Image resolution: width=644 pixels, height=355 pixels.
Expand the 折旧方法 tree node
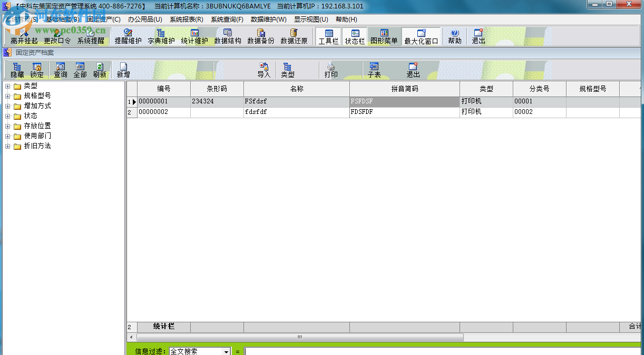[x=8, y=146]
